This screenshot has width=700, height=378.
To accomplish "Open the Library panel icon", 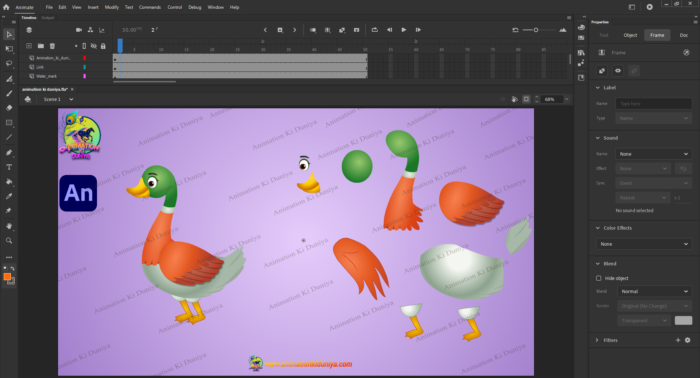I will [581, 52].
